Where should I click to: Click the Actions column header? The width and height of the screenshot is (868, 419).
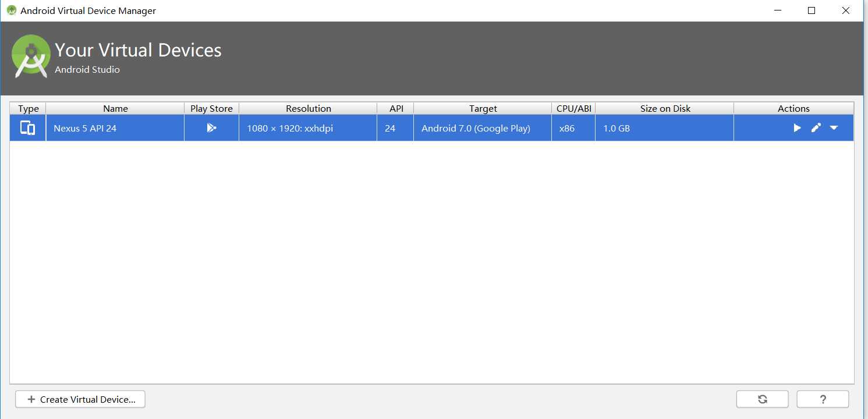793,108
